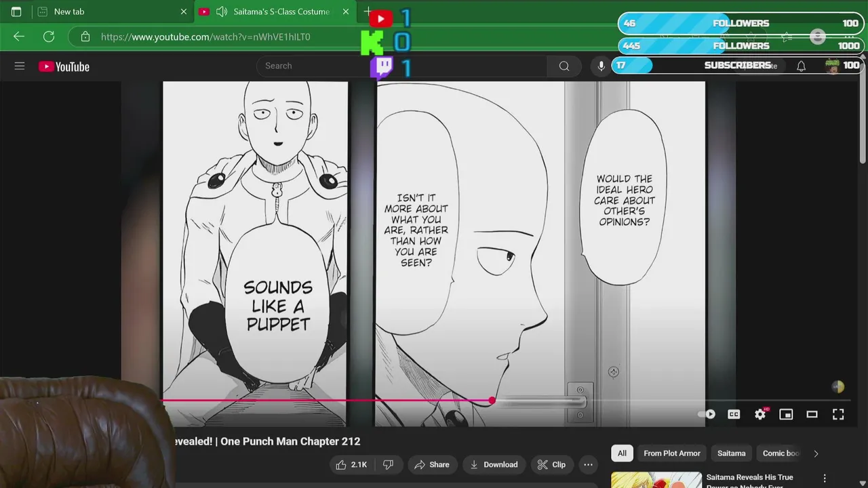Show more category chips with the arrow
868x488 pixels.
tap(816, 453)
